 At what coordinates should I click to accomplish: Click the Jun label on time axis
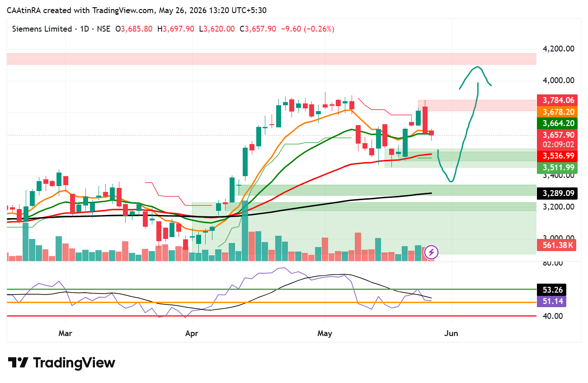(451, 333)
